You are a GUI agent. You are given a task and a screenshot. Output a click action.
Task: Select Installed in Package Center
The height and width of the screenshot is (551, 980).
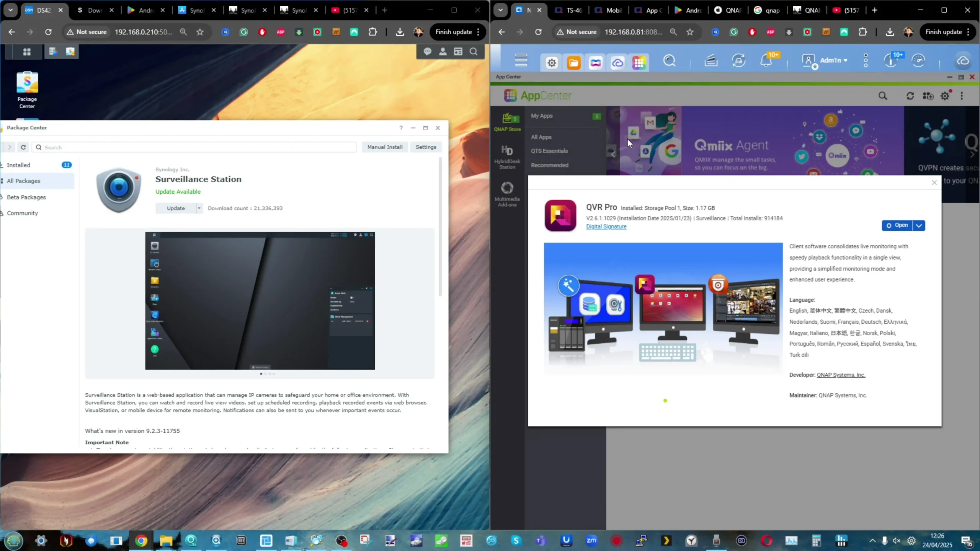[x=37, y=165]
